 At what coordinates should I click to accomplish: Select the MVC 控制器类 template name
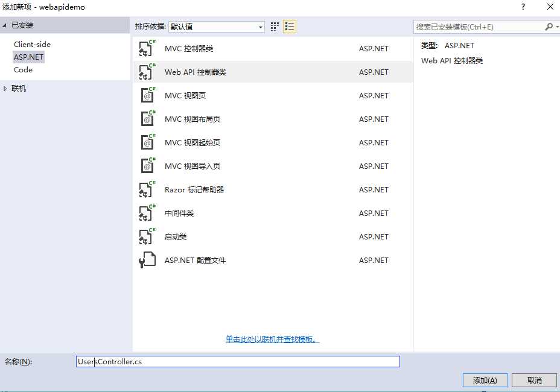[189, 49]
